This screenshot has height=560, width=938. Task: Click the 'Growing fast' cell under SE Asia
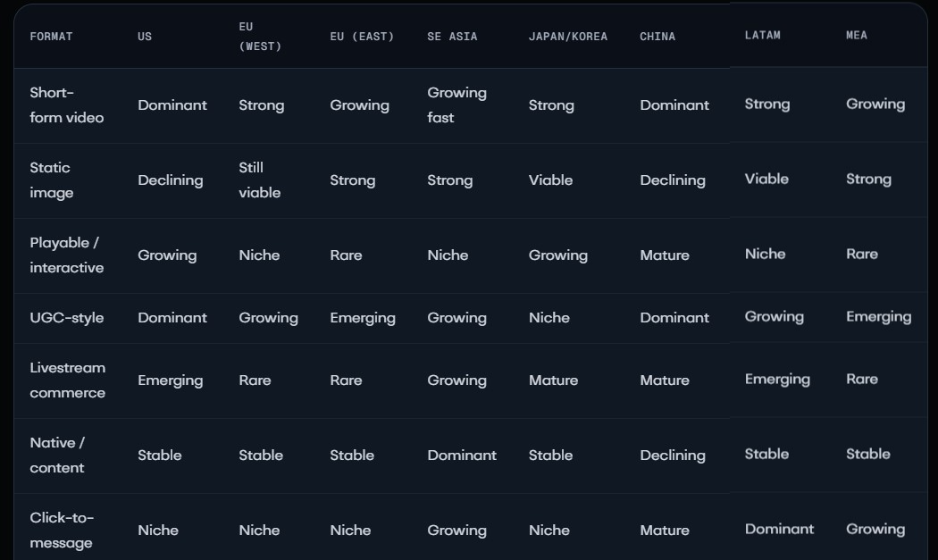pyautogui.click(x=457, y=105)
